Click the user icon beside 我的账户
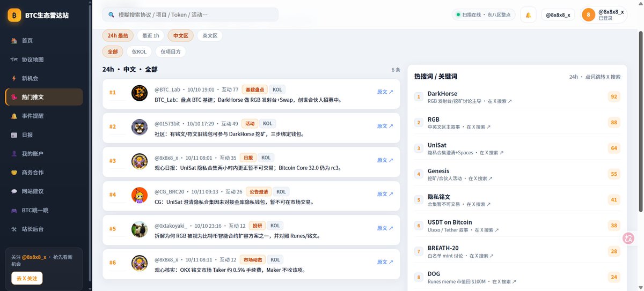The width and height of the screenshot is (644, 291). pyautogui.click(x=14, y=154)
